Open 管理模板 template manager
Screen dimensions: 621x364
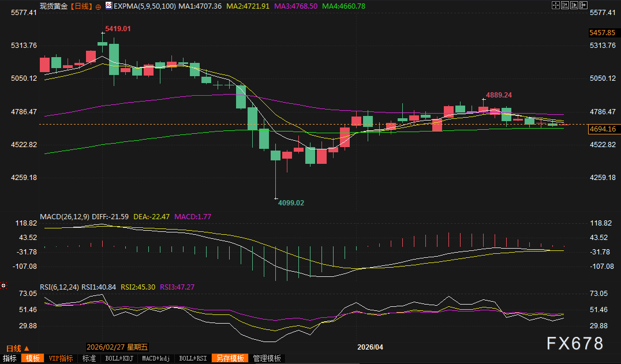point(267,358)
